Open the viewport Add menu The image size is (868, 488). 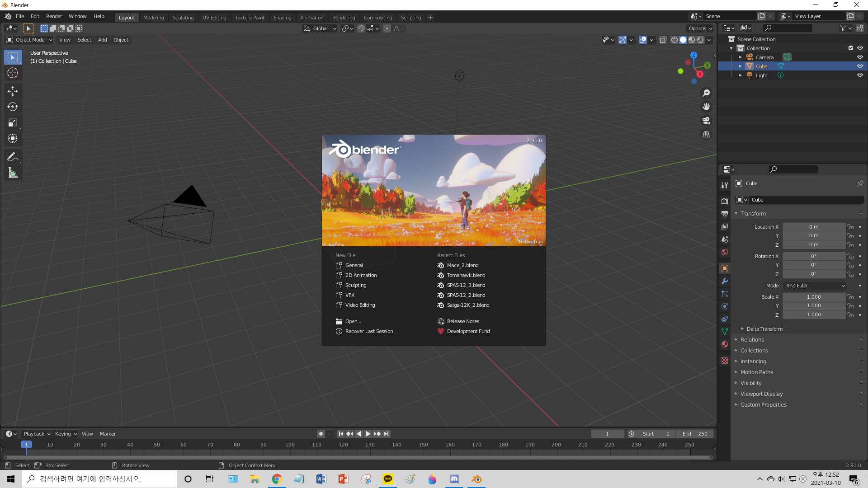click(x=103, y=40)
